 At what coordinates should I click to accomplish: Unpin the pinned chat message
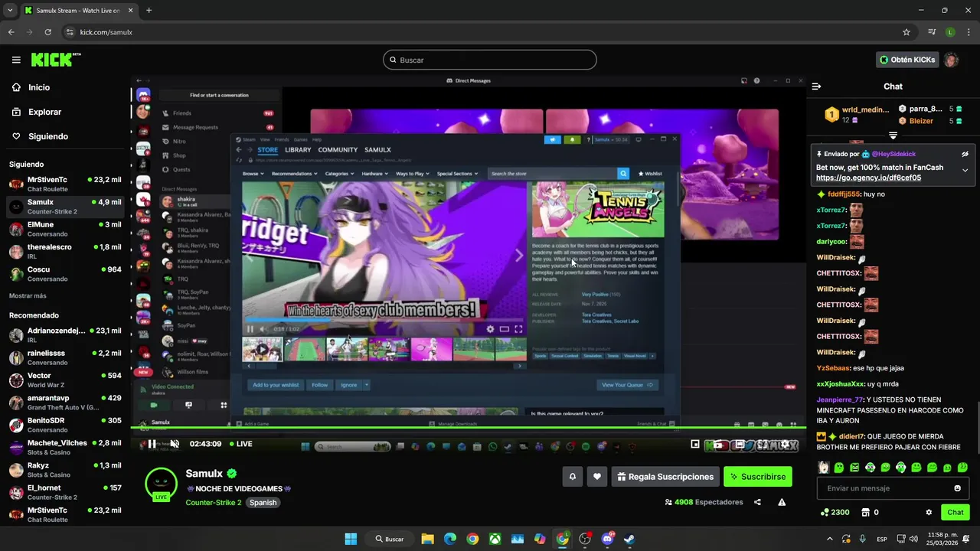[x=965, y=154]
